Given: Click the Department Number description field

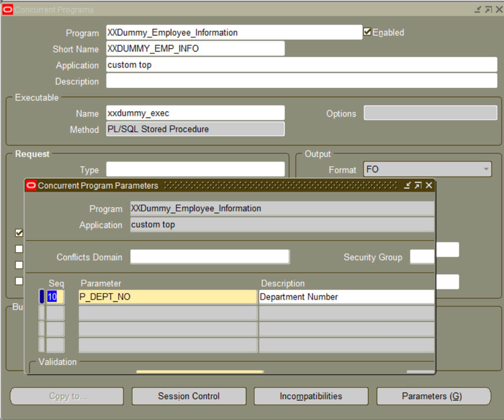Looking at the screenshot, I should pyautogui.click(x=346, y=297).
